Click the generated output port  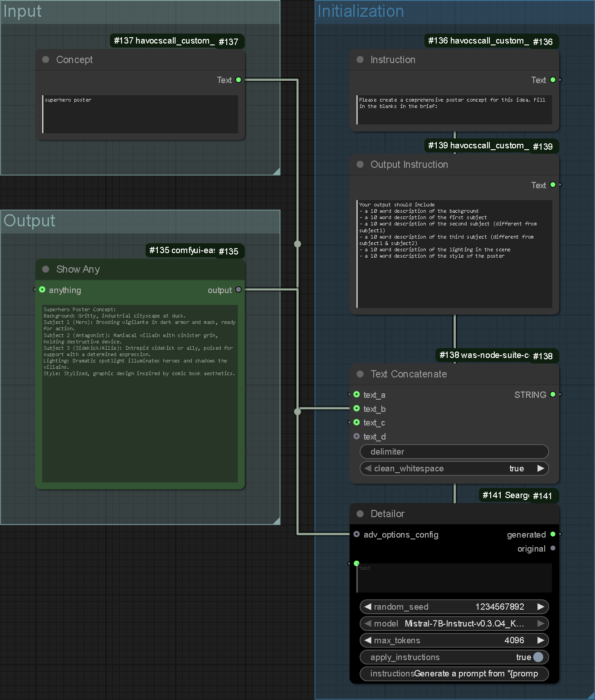(553, 534)
